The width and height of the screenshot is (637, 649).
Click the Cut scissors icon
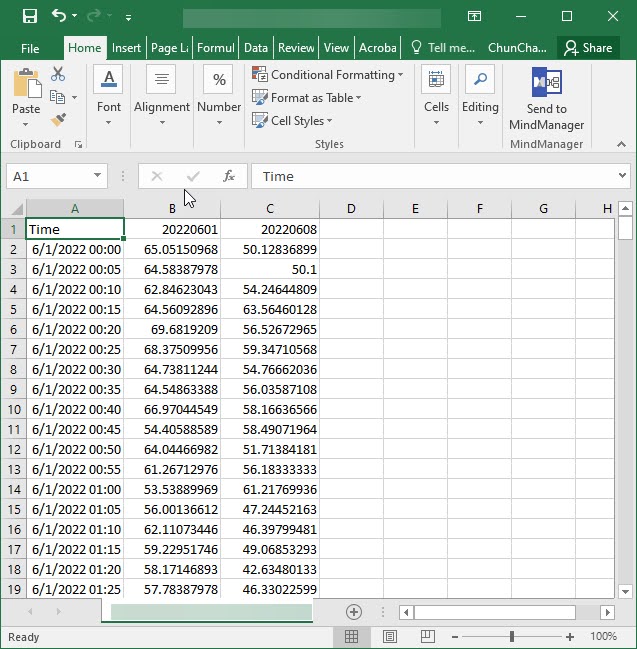pyautogui.click(x=58, y=74)
